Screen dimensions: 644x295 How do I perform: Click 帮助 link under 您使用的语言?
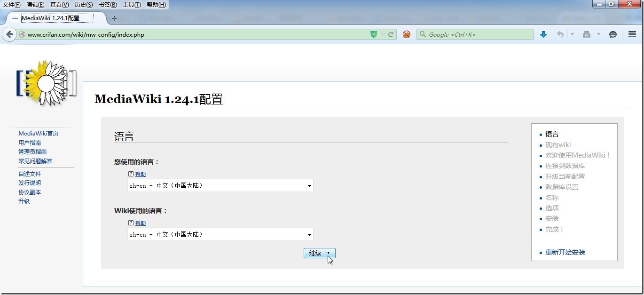click(x=141, y=174)
